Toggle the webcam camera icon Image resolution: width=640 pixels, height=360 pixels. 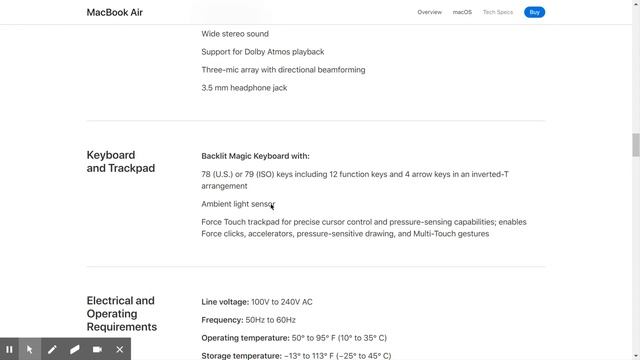pyautogui.click(x=97, y=349)
